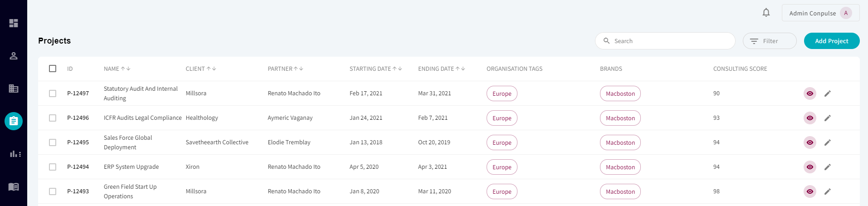Open the organisations building icon in sidebar

(14, 88)
